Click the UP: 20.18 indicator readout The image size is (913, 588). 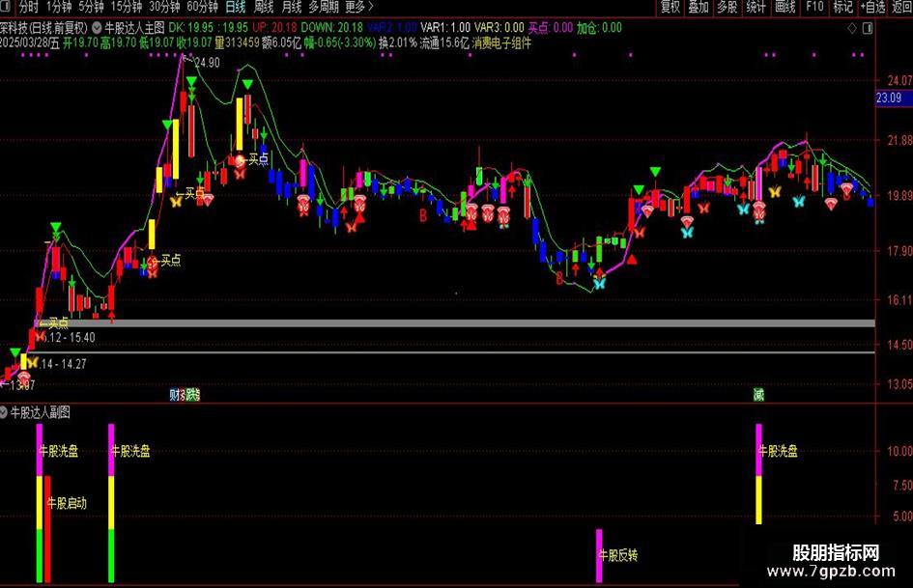274,27
